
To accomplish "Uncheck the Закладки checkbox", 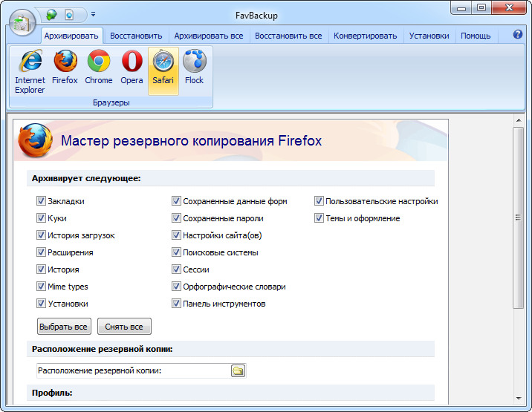I will click(x=41, y=201).
